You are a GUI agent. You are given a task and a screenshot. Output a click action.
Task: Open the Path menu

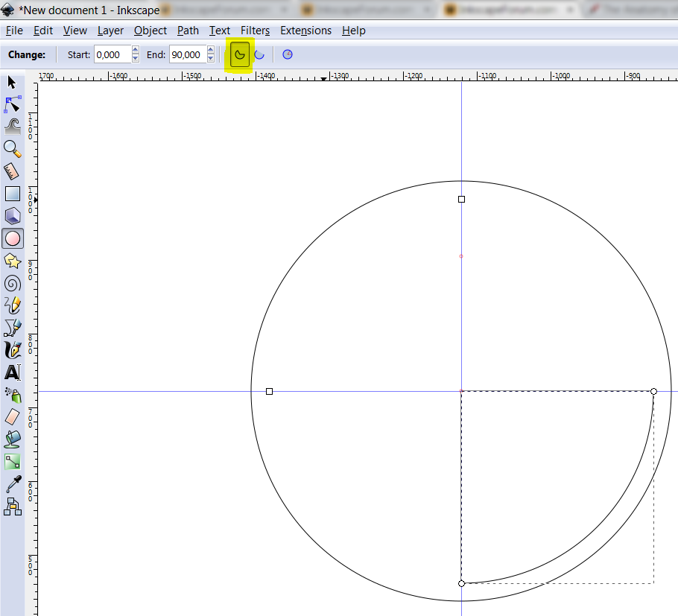point(188,31)
